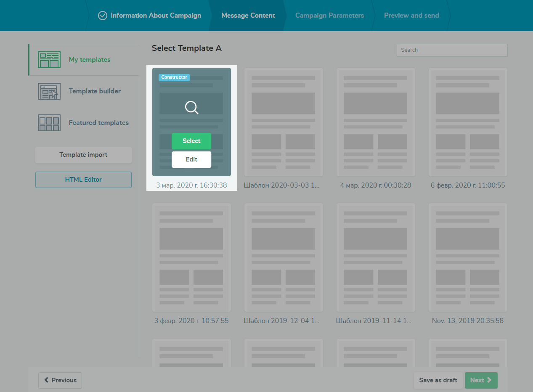Viewport: 533px width, 392px height.
Task: Open the Campaign Parameters step
Action: tap(329, 16)
